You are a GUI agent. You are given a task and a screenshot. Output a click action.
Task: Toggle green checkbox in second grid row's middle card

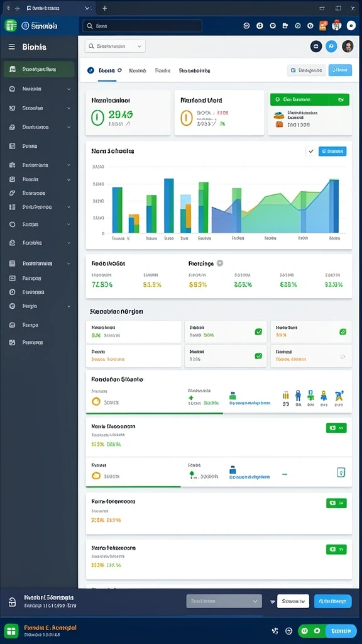pyautogui.click(x=258, y=356)
